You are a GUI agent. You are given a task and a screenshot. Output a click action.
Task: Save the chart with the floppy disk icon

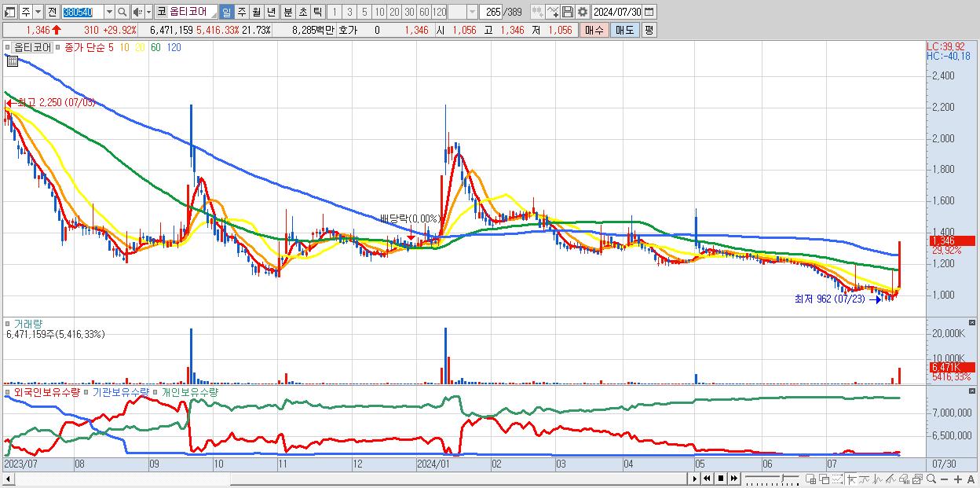point(567,12)
